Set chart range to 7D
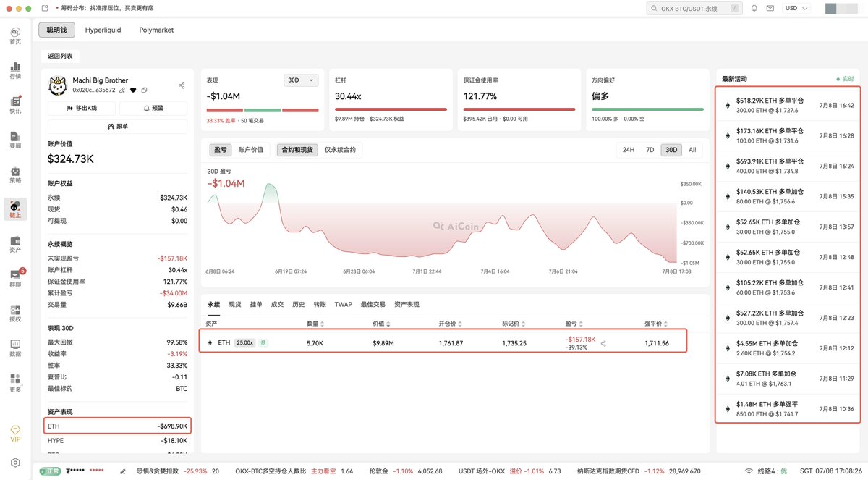 tap(650, 150)
